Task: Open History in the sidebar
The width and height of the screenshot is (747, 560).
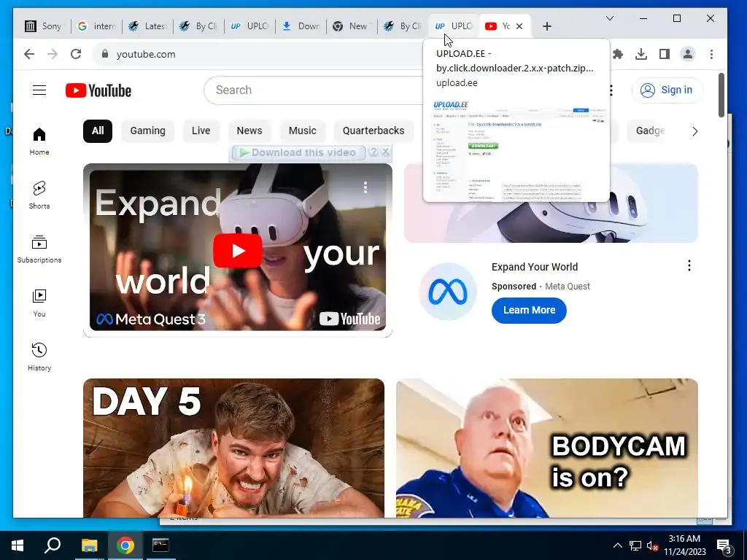Action: coord(39,357)
